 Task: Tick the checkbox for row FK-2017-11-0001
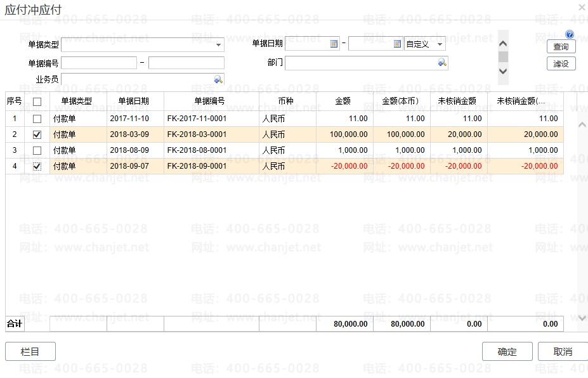pos(37,119)
